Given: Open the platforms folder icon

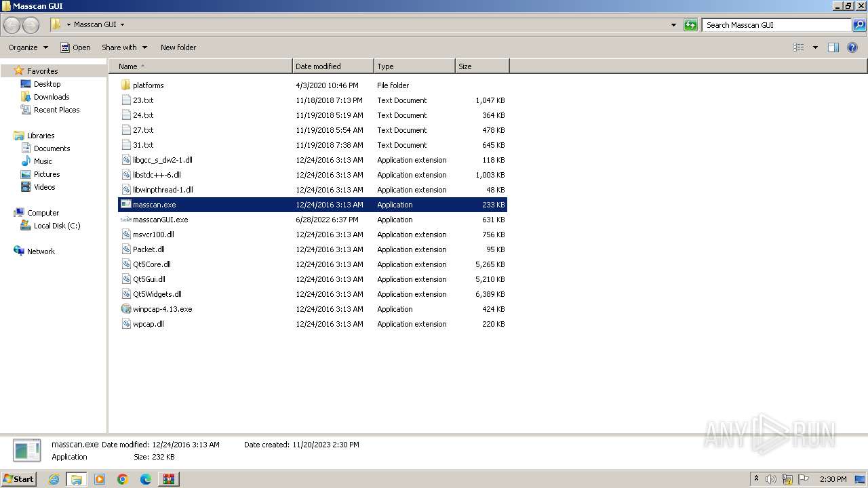Looking at the screenshot, I should click(x=125, y=85).
